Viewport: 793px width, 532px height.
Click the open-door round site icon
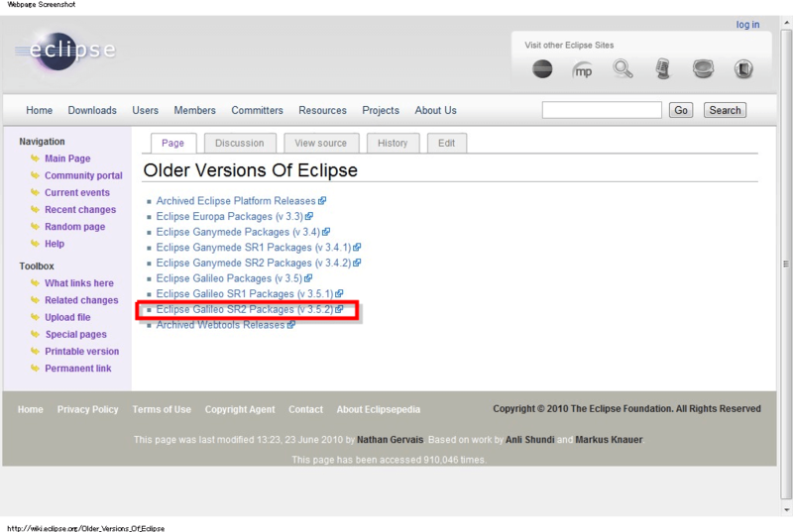click(743, 68)
